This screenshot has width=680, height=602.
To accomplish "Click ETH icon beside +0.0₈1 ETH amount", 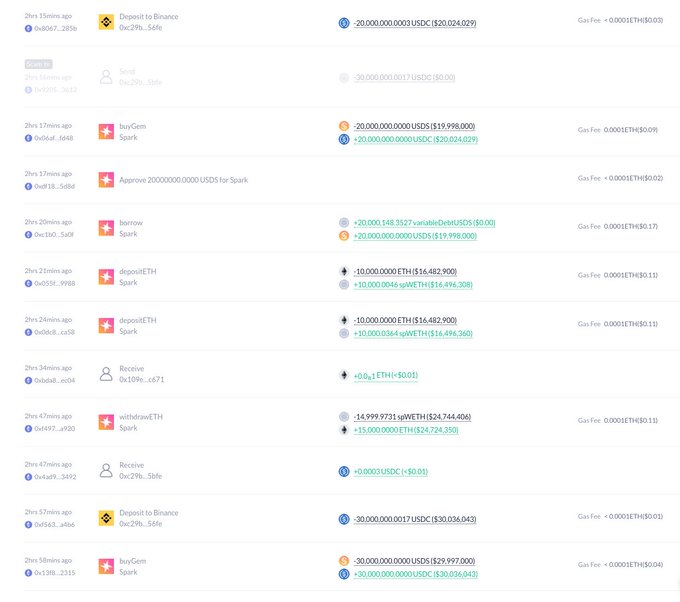I will [344, 375].
